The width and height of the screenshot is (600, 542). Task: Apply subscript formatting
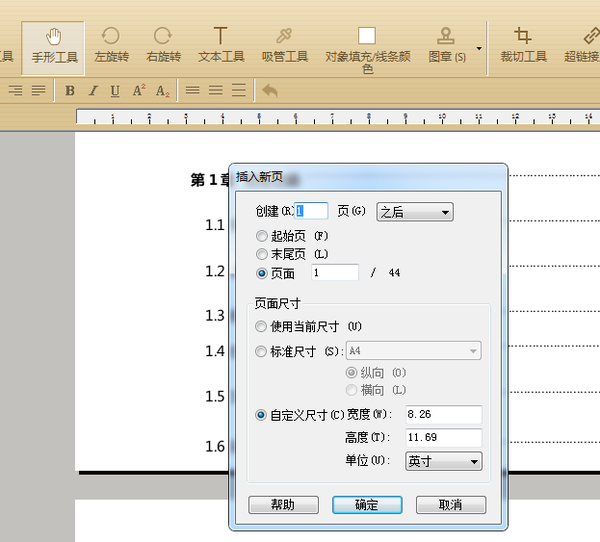(x=163, y=91)
